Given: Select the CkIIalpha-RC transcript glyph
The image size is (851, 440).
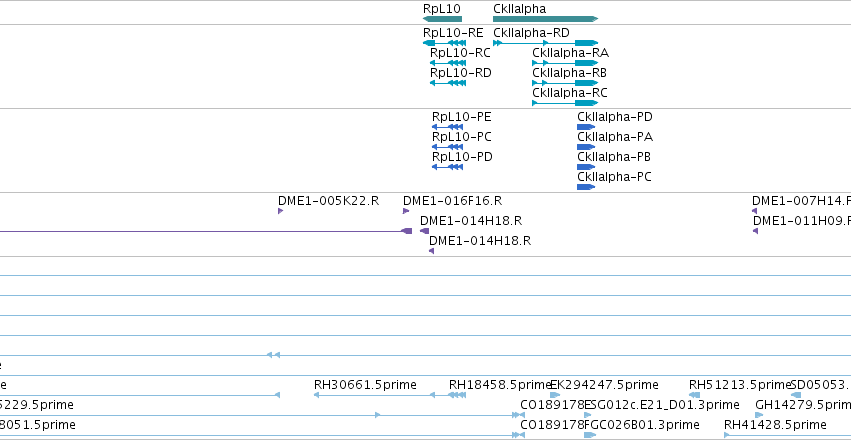Looking at the screenshot, I should pos(565,103).
